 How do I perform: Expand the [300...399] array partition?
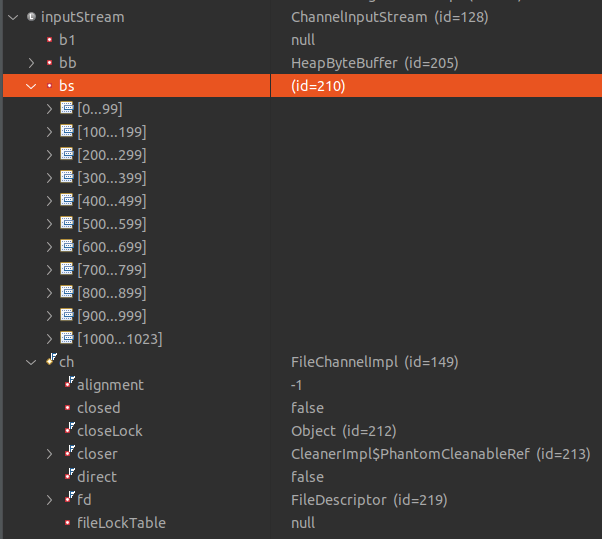pos(49,178)
